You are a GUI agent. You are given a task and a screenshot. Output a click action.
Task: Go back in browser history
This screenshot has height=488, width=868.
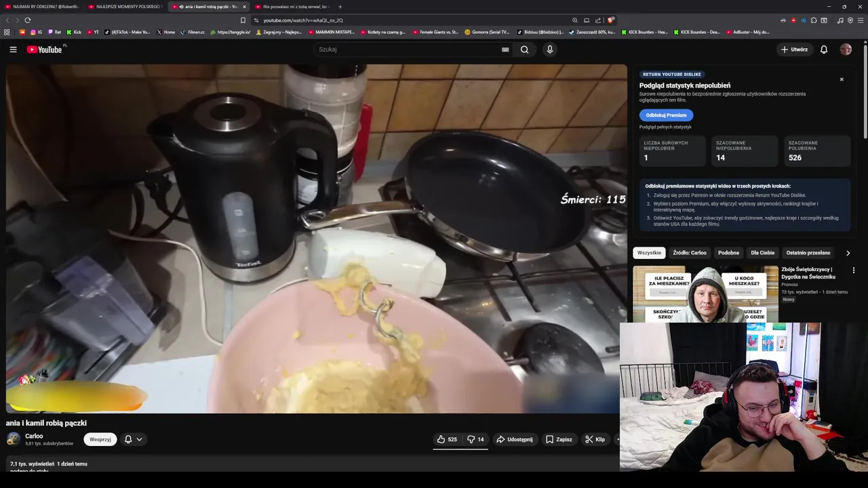[7, 20]
